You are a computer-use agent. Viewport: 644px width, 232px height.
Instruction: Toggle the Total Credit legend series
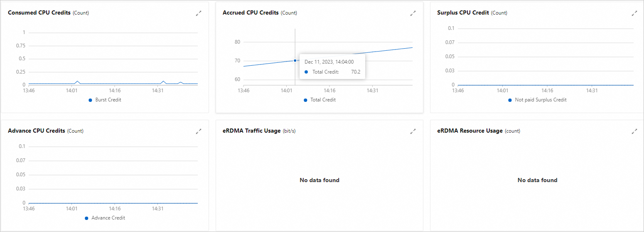click(320, 100)
